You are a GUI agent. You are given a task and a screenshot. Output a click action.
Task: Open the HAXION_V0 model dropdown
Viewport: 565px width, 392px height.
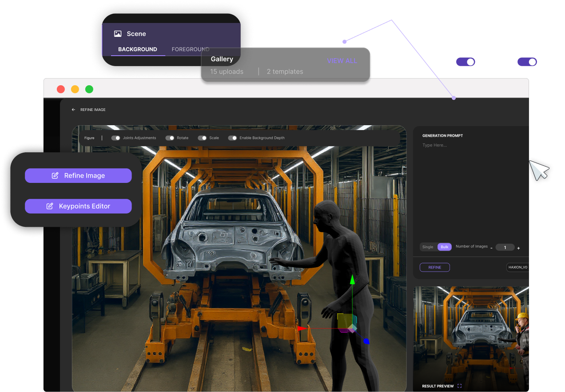pos(518,267)
